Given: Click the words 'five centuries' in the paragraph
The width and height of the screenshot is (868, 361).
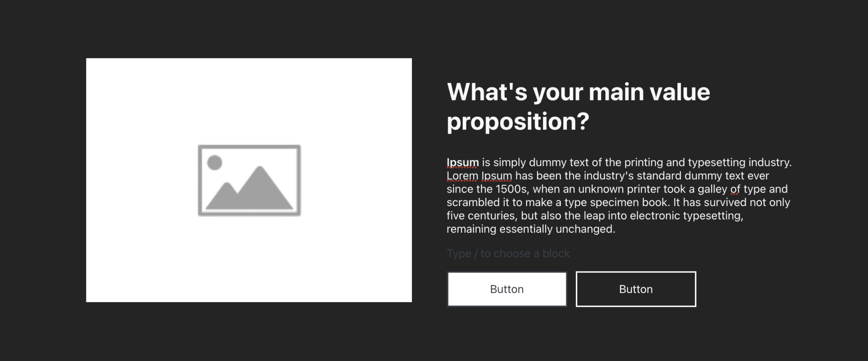Looking at the screenshot, I should [x=481, y=216].
